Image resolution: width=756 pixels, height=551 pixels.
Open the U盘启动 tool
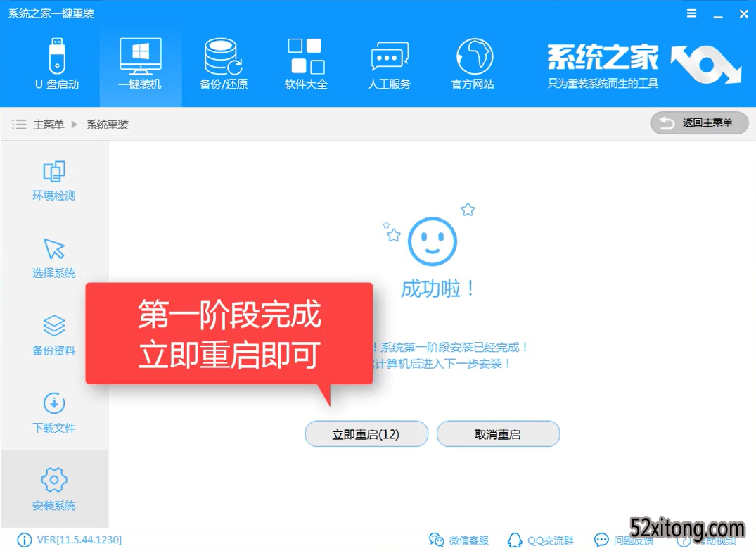[57, 64]
